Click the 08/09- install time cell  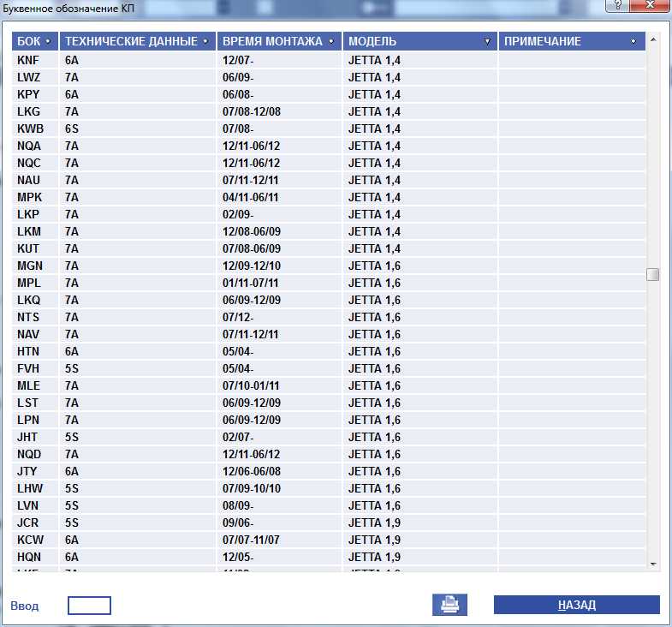tap(238, 505)
